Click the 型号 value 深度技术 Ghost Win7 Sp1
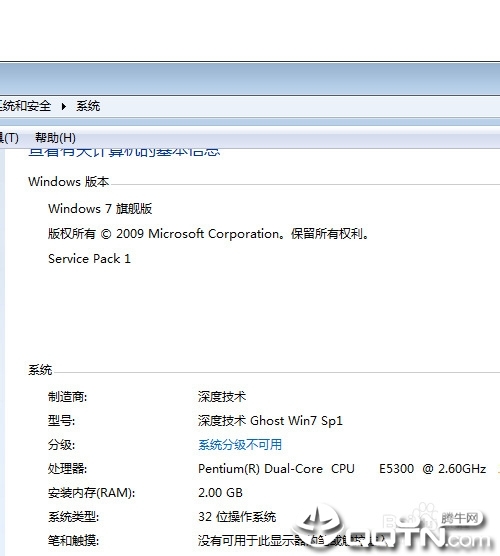This screenshot has height=556, width=500. 270,421
